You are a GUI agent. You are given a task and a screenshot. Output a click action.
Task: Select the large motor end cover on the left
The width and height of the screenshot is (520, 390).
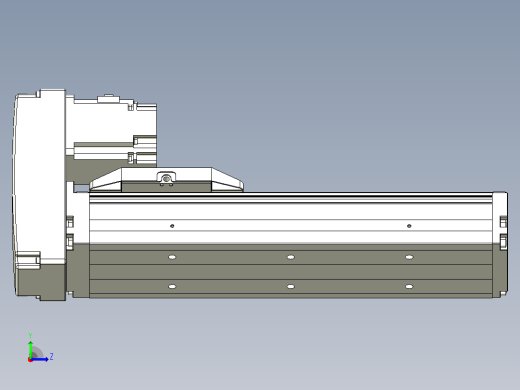pyautogui.click(x=39, y=195)
